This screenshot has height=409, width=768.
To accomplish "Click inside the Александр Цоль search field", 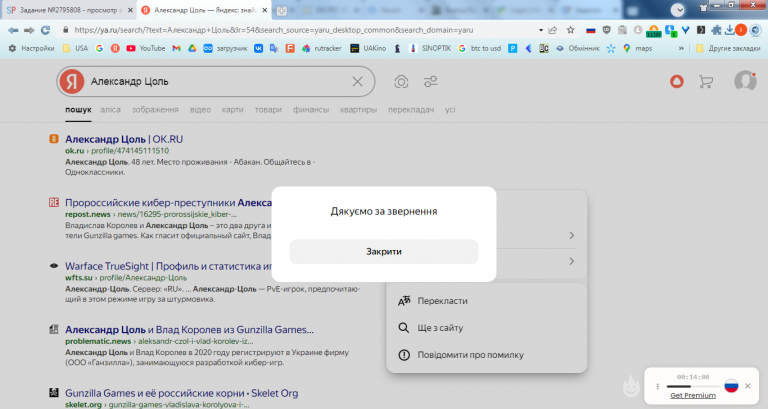I will tap(218, 81).
